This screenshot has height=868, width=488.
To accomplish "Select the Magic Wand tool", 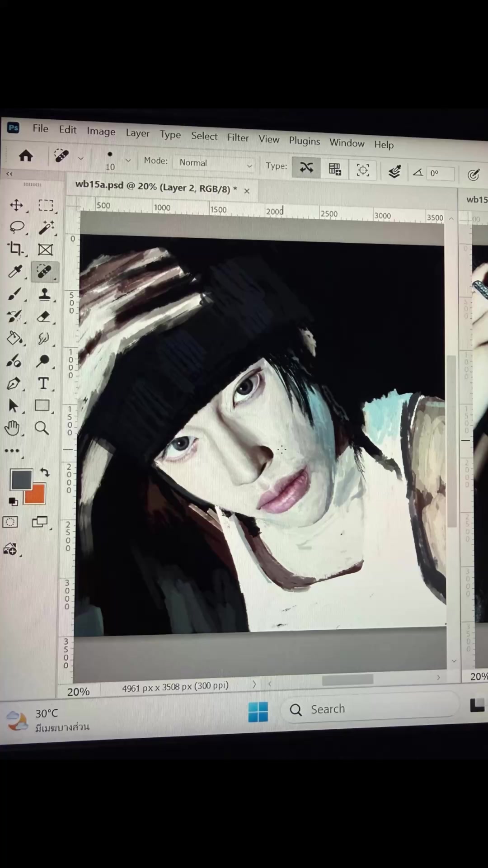I will (x=46, y=227).
